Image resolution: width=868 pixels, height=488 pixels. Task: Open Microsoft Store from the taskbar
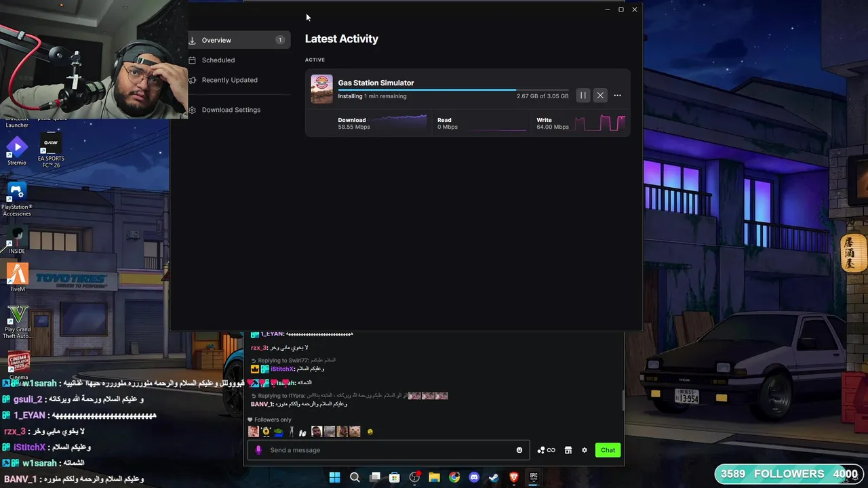tap(394, 477)
